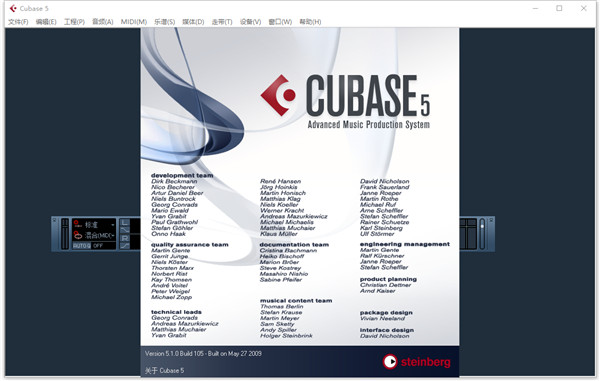Screen dimensions: 600x381
Task: Minimize the Cubase 5 window
Action: [535, 8]
